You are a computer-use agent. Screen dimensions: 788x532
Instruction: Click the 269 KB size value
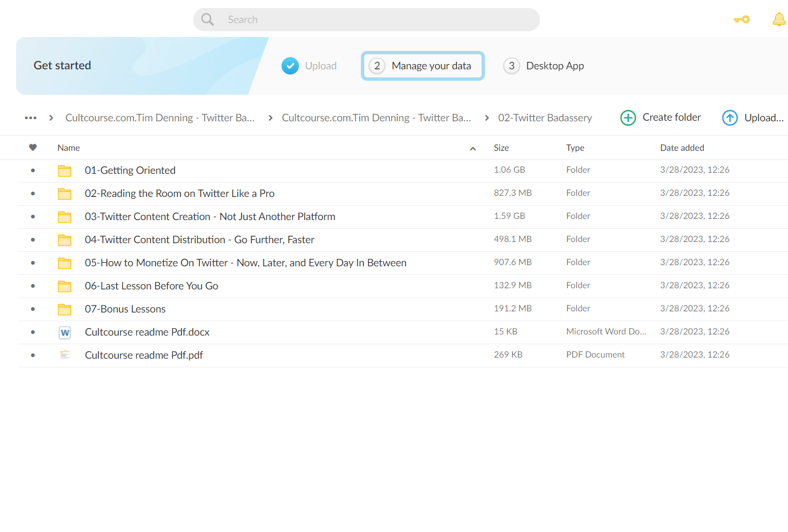508,355
